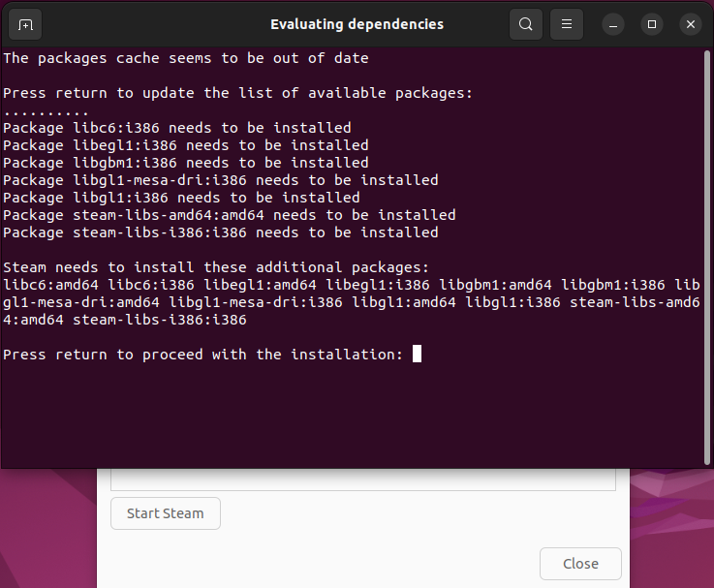Click 'Steam needs to install these additional packages:'
714x588 pixels.
tap(216, 267)
